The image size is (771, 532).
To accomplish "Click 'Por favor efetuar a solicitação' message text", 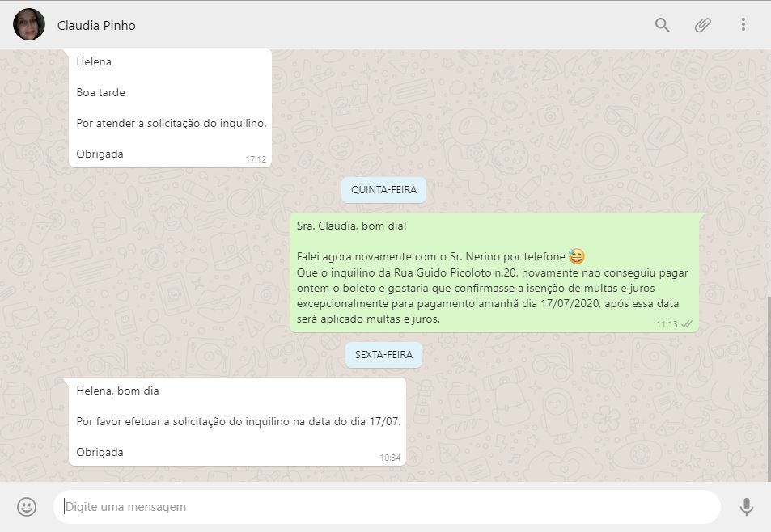I will pyautogui.click(x=239, y=421).
